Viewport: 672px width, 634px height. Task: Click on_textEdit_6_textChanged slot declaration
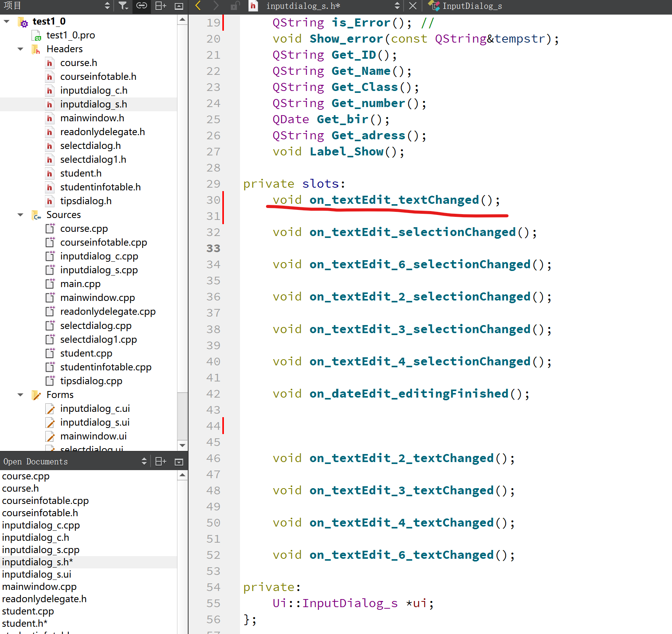pyautogui.click(x=402, y=555)
